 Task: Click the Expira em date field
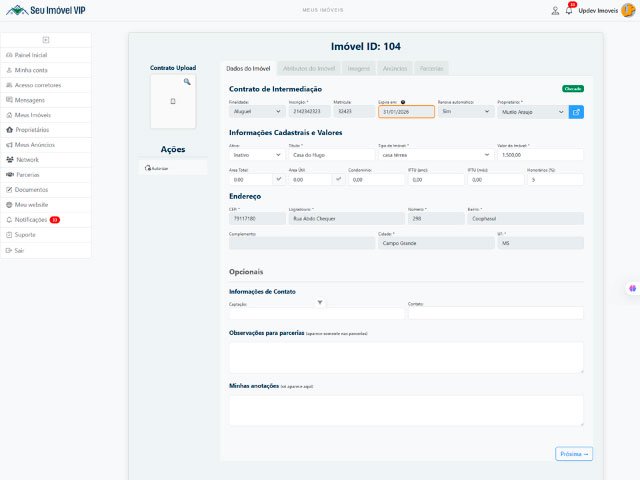(406, 112)
